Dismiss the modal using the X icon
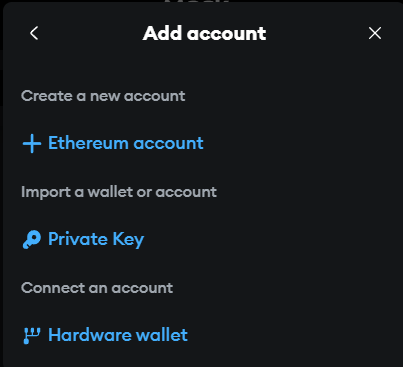The width and height of the screenshot is (403, 367). click(375, 33)
